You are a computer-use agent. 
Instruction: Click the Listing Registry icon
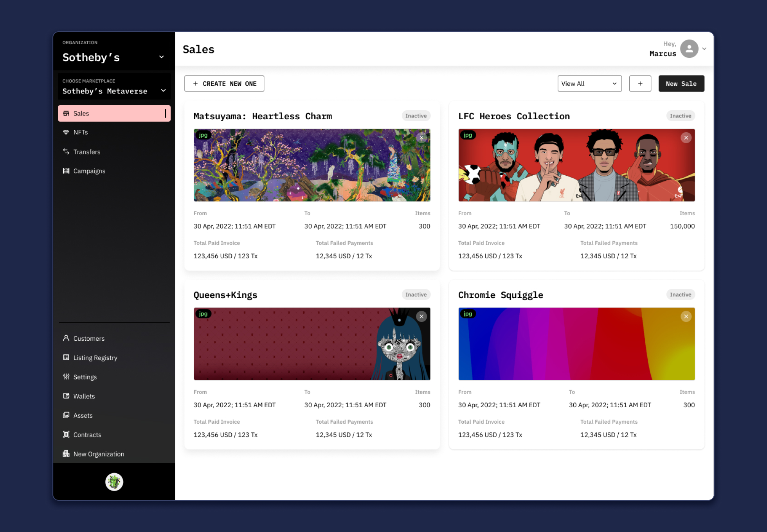66,358
